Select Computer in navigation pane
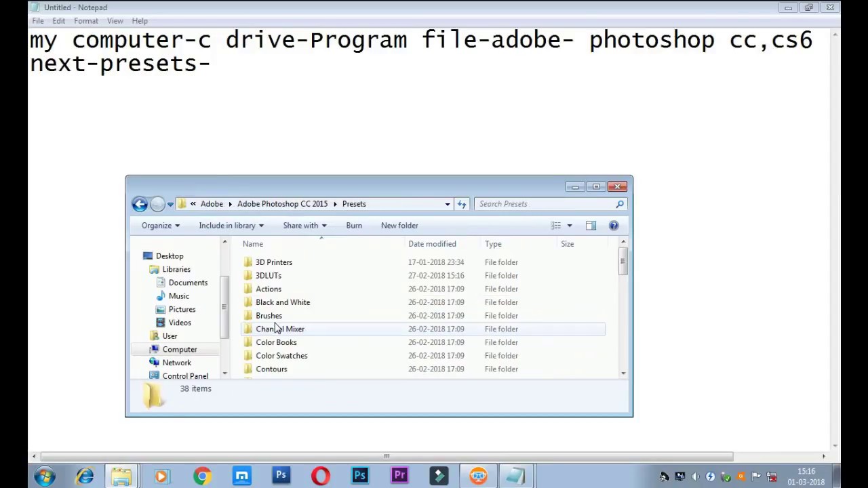Viewport: 868px width, 488px height. click(x=180, y=350)
